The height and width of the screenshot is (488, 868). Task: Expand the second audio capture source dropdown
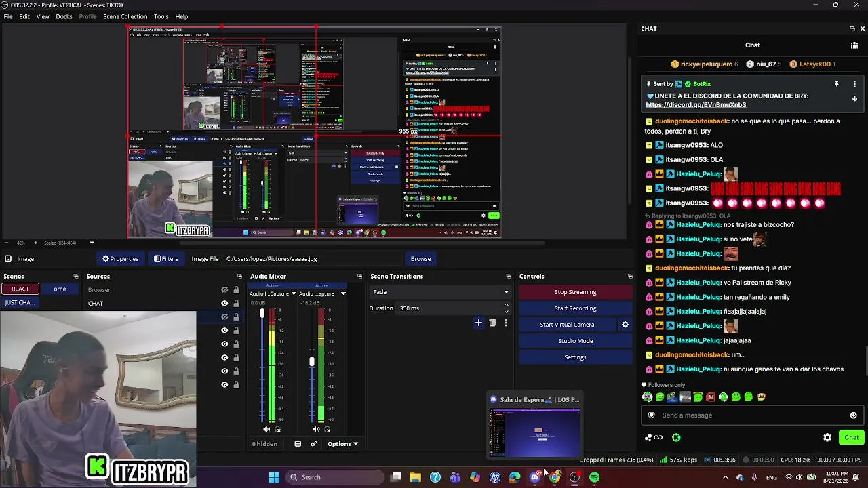pos(343,293)
